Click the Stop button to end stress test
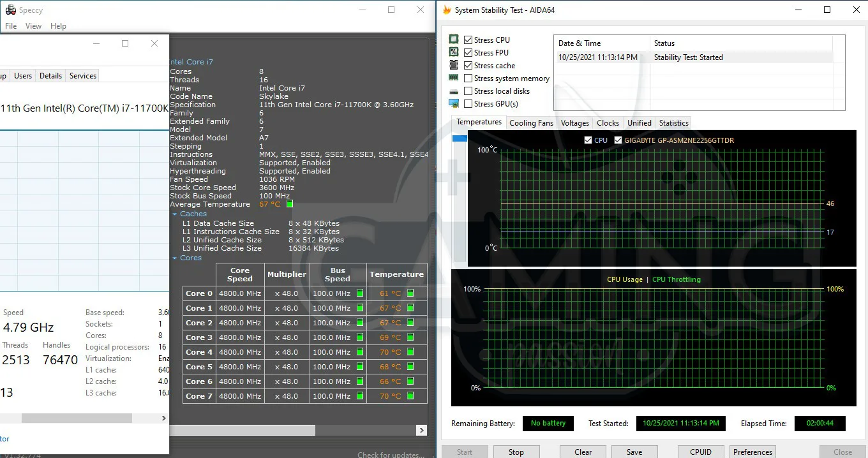This screenshot has width=868, height=458. 516,452
